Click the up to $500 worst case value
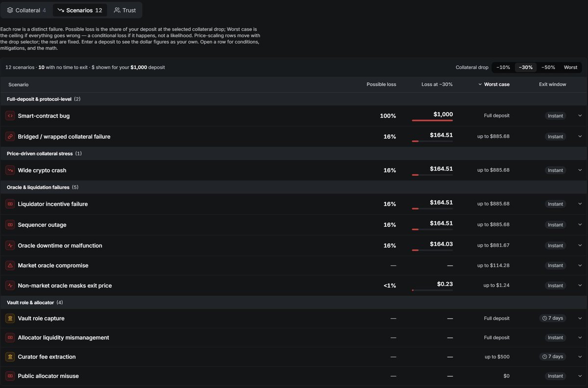This screenshot has height=388, width=588. (x=497, y=357)
